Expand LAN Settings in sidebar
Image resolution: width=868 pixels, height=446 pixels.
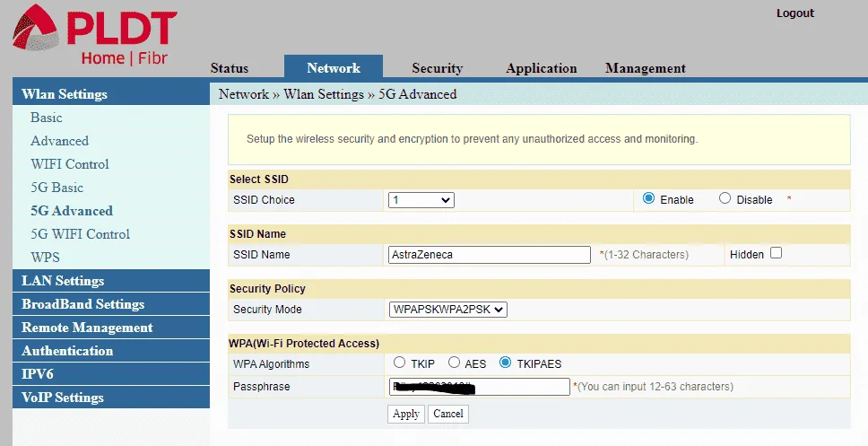coord(111,280)
